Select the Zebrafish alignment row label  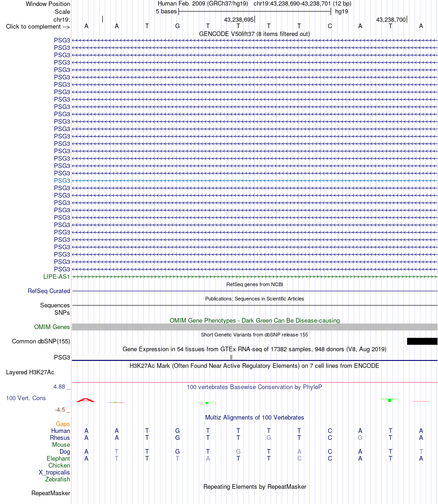[58, 479]
